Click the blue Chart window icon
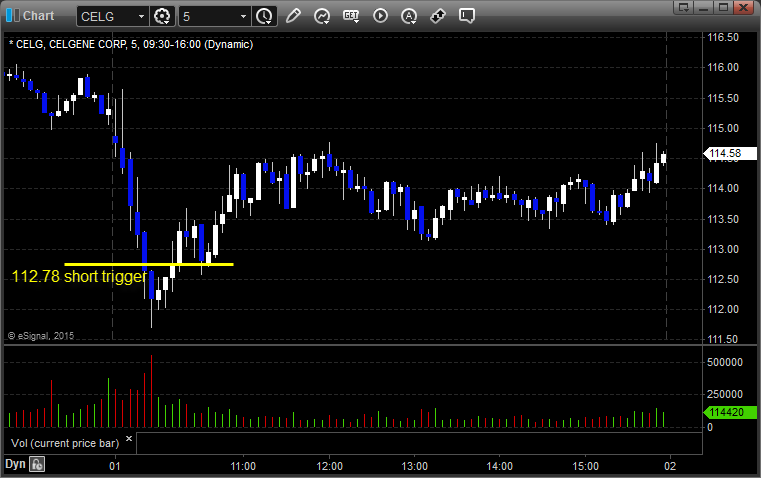 point(13,15)
